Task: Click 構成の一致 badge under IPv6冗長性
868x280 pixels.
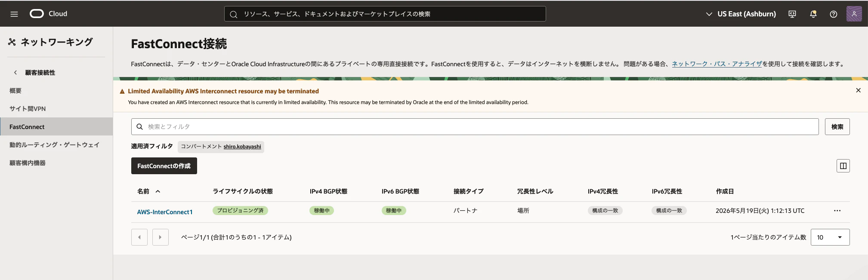Action: (669, 210)
